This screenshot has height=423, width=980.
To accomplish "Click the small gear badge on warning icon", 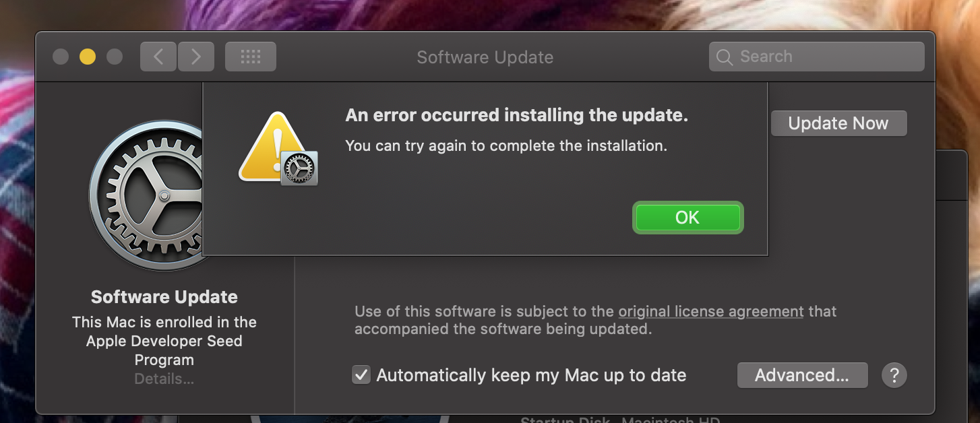I will point(299,168).
